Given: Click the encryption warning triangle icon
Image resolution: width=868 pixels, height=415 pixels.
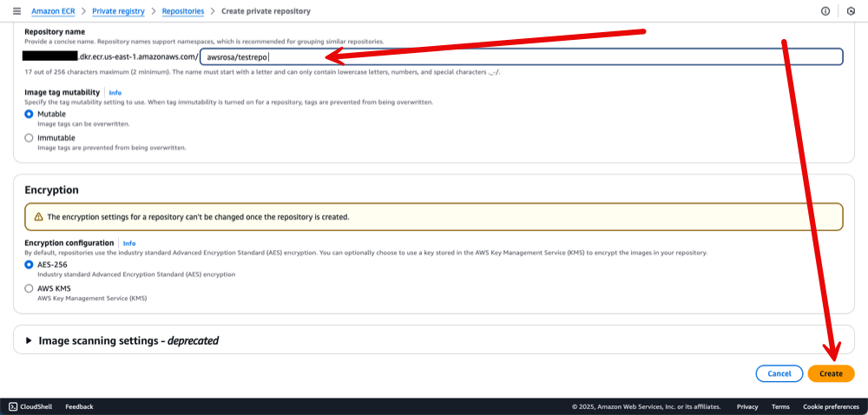Looking at the screenshot, I should click(x=39, y=217).
